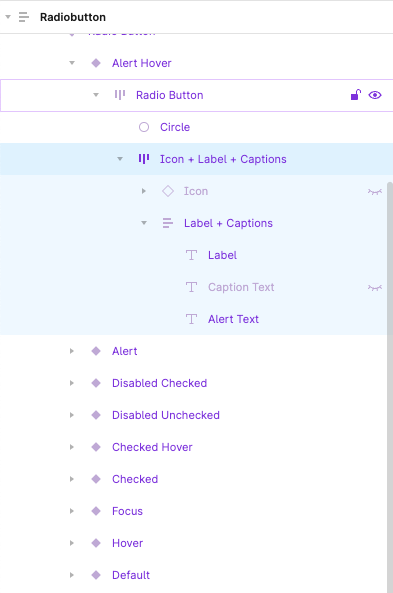Select the Label text layer name
The height and width of the screenshot is (593, 393).
(x=222, y=255)
